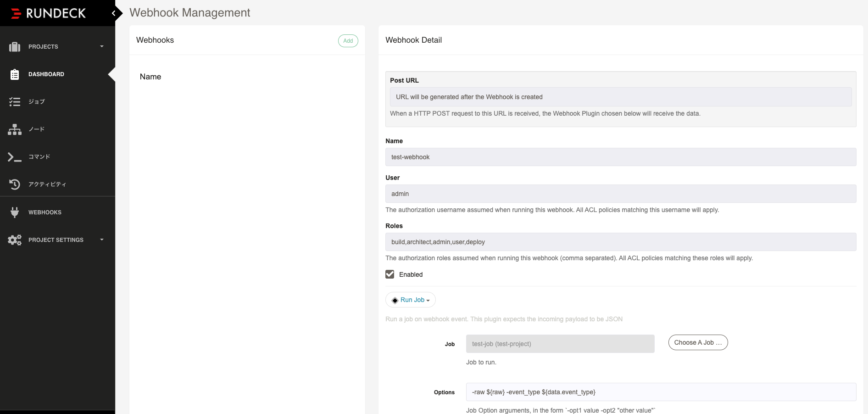The width and height of the screenshot is (868, 414).
Task: Click the Nodes network icon
Action: tap(15, 129)
